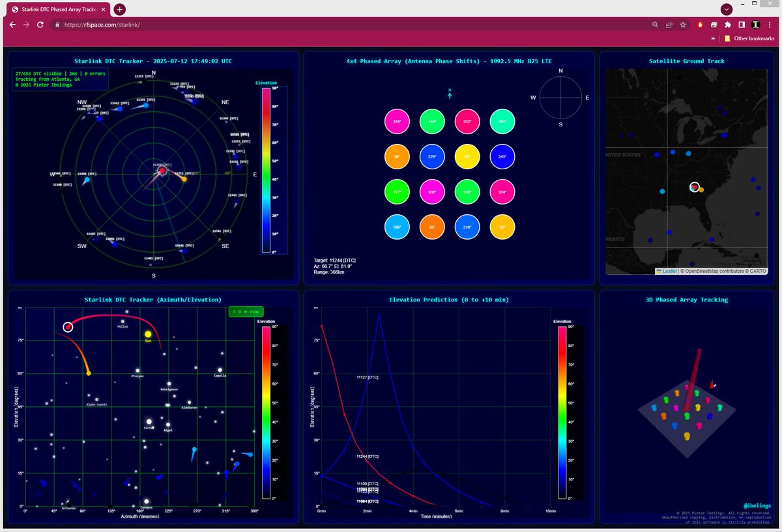
Task: Click the address bar URL field
Action: (x=352, y=25)
